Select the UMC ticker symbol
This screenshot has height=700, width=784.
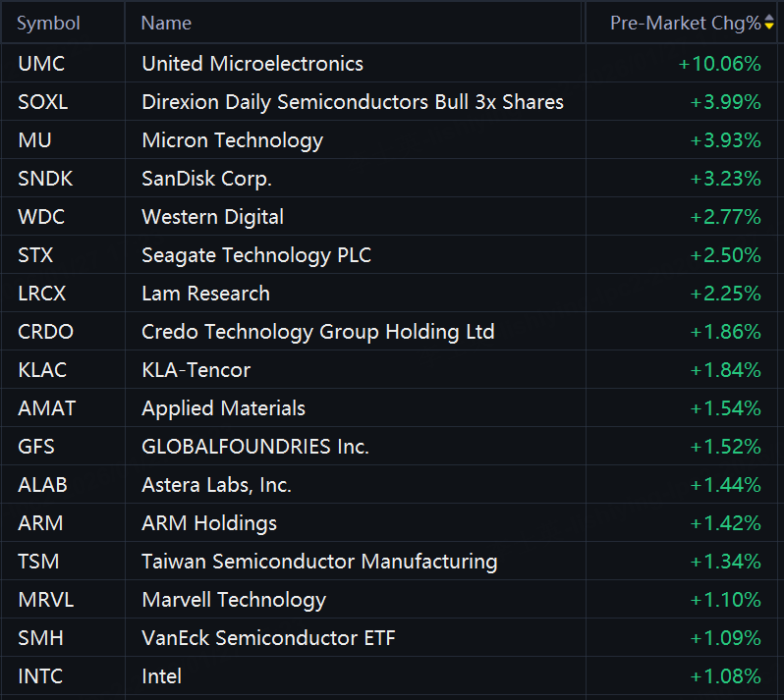click(41, 64)
